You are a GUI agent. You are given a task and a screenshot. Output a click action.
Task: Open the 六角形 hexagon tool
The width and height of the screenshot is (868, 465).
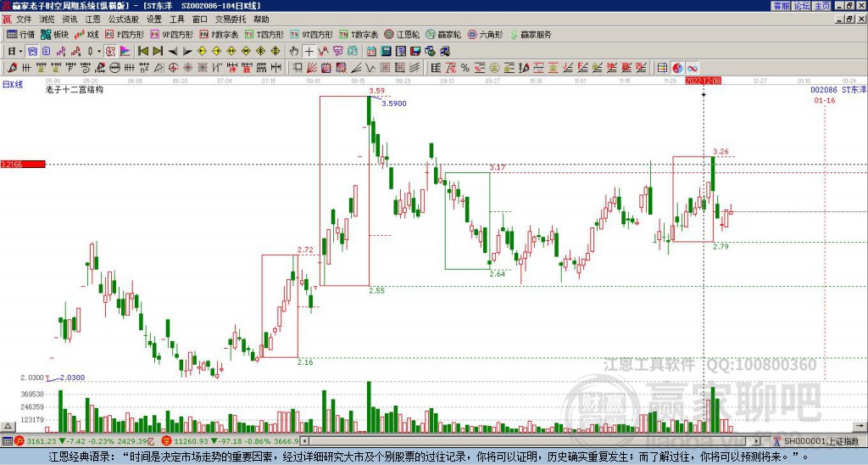coord(485,34)
